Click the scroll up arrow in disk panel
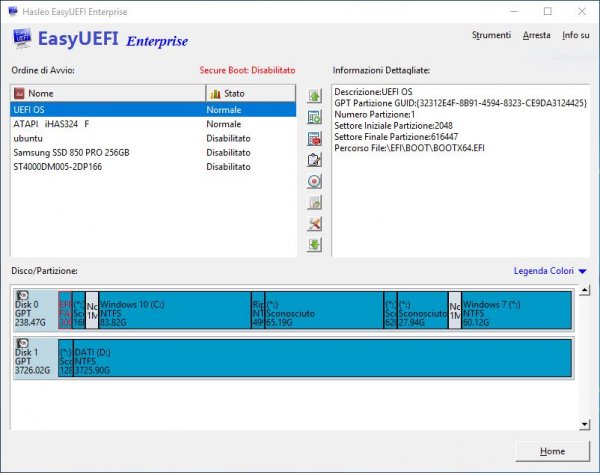 (x=584, y=290)
